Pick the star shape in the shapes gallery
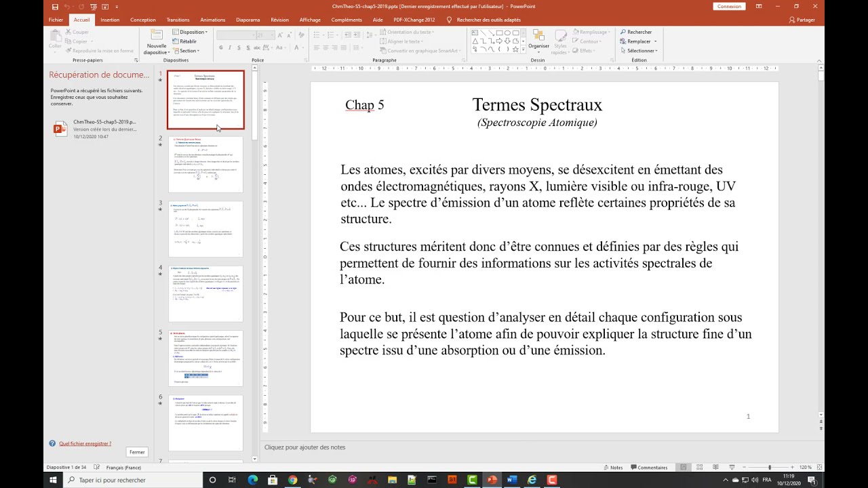868x488 pixels. coord(515,49)
